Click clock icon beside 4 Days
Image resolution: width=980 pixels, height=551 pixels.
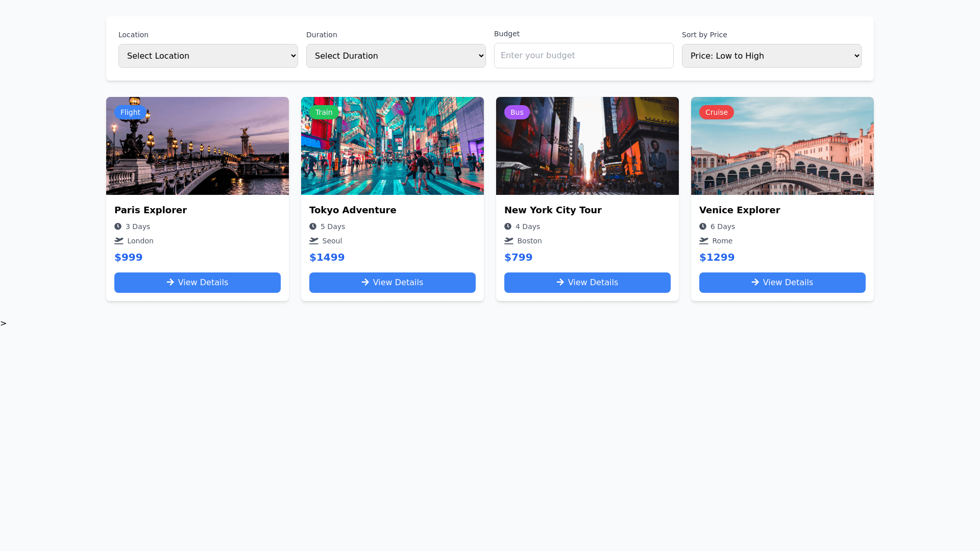click(508, 227)
